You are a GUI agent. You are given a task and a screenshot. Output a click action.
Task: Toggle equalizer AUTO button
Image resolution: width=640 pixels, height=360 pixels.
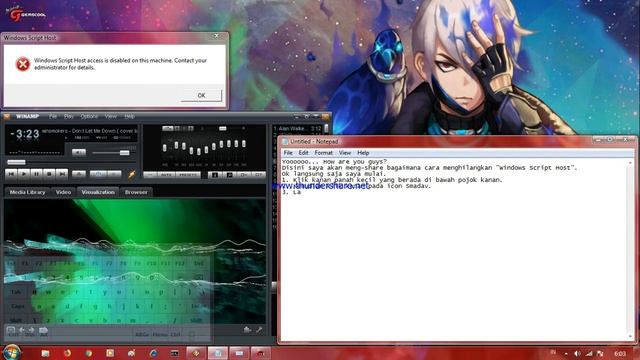pyautogui.click(x=166, y=175)
